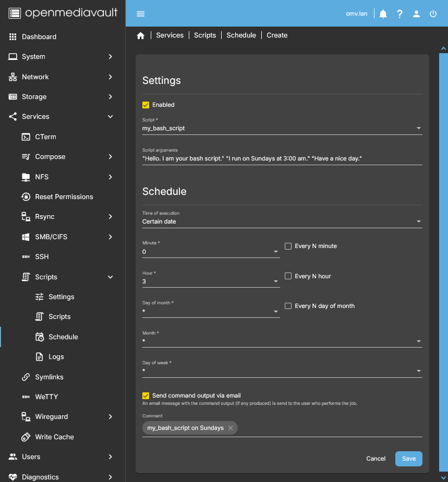Open Logs under Scripts menu
The image size is (448, 482).
tap(56, 357)
